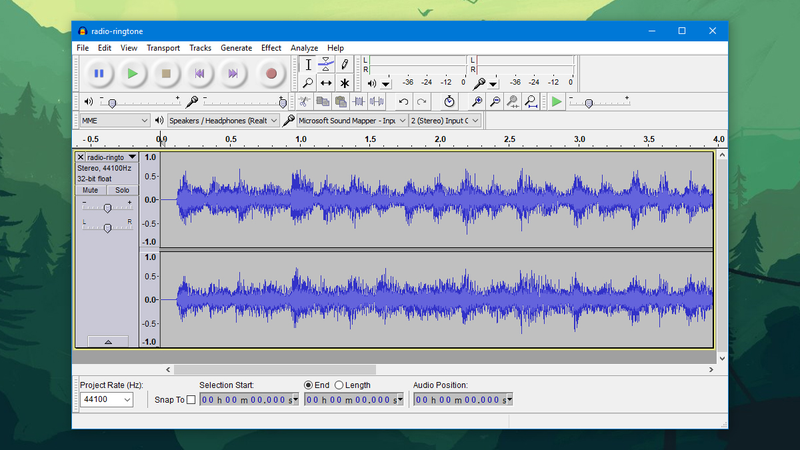This screenshot has height=450, width=800.
Task: Zoom out of the waveform
Action: [x=494, y=102]
